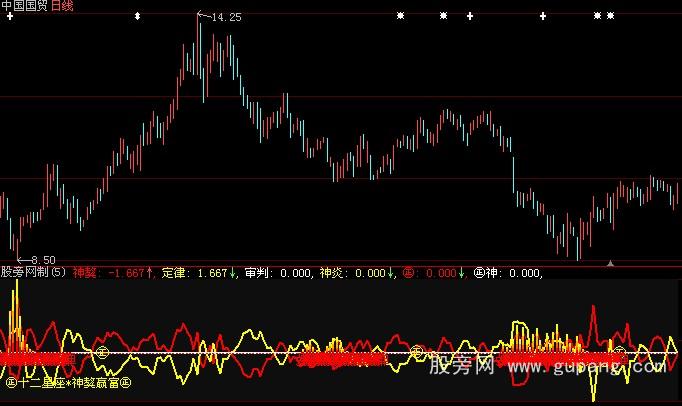Select the rightmost star marker in top row

click(x=611, y=17)
